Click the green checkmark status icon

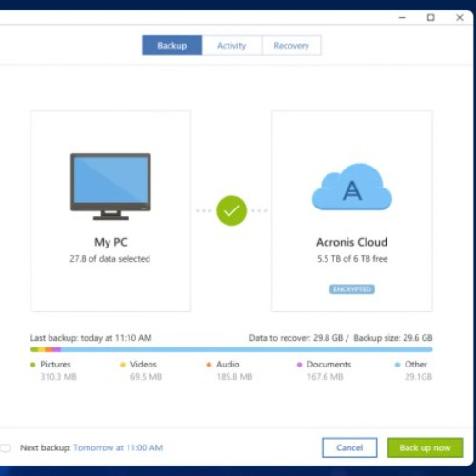point(231,210)
